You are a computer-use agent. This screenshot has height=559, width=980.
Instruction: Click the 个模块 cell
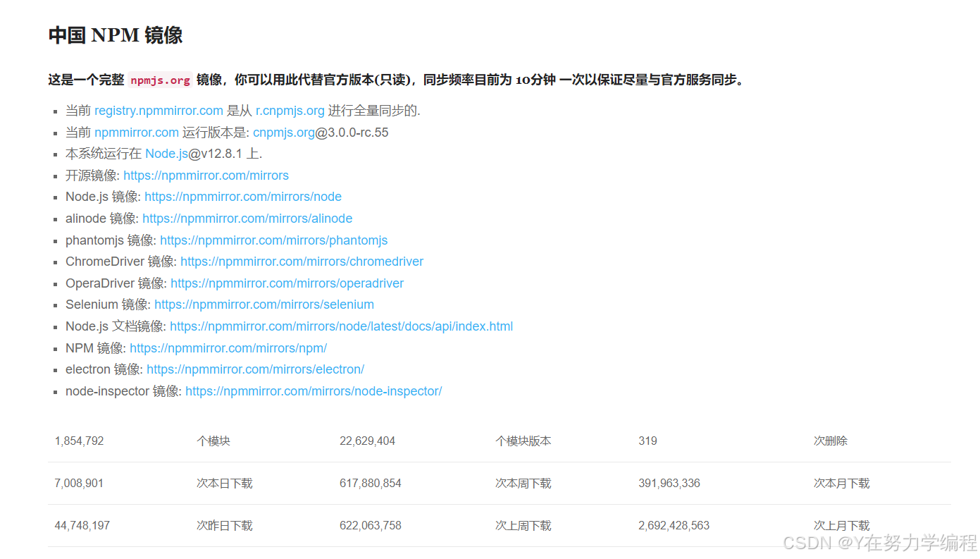(x=213, y=441)
